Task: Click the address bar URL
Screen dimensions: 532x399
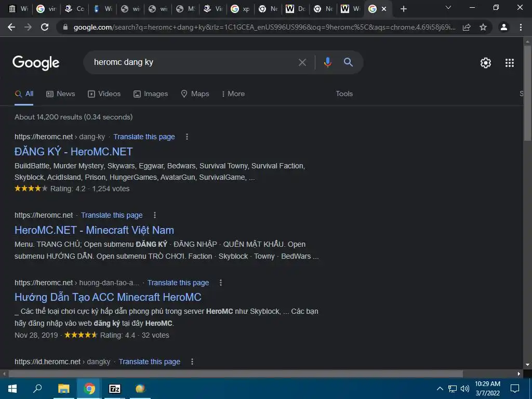Action: (264, 27)
